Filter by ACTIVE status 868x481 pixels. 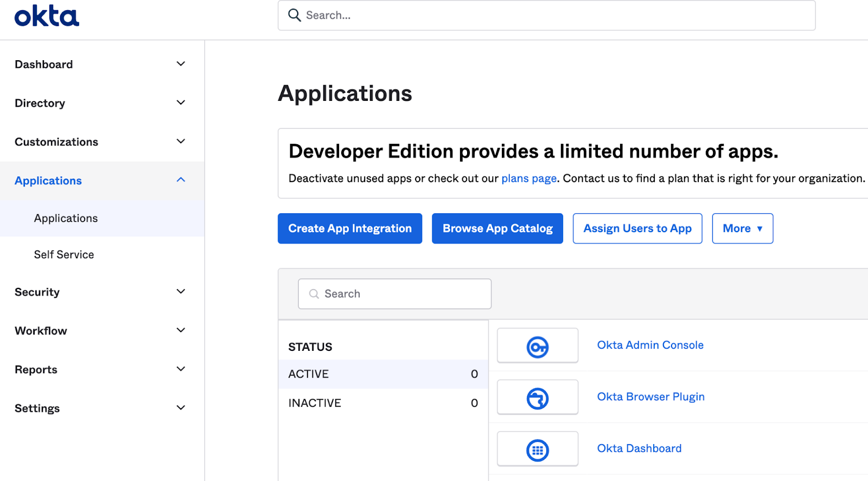click(x=383, y=374)
